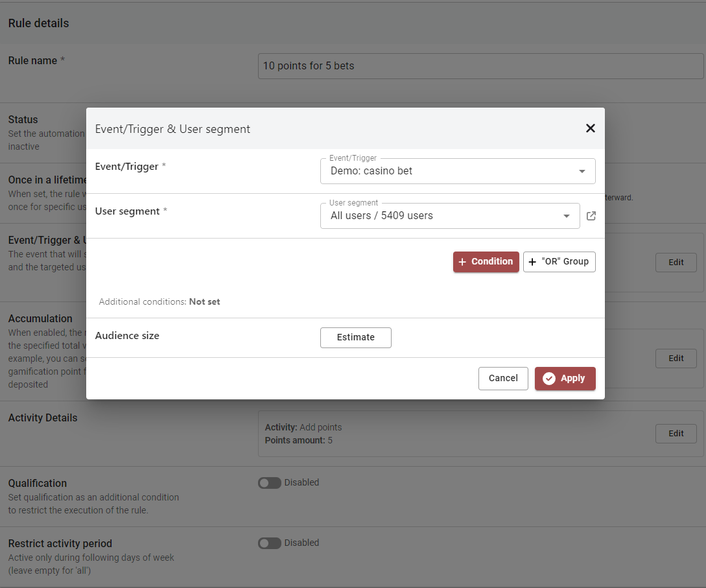Click the Rule name input field
706x588 pixels.
point(480,66)
